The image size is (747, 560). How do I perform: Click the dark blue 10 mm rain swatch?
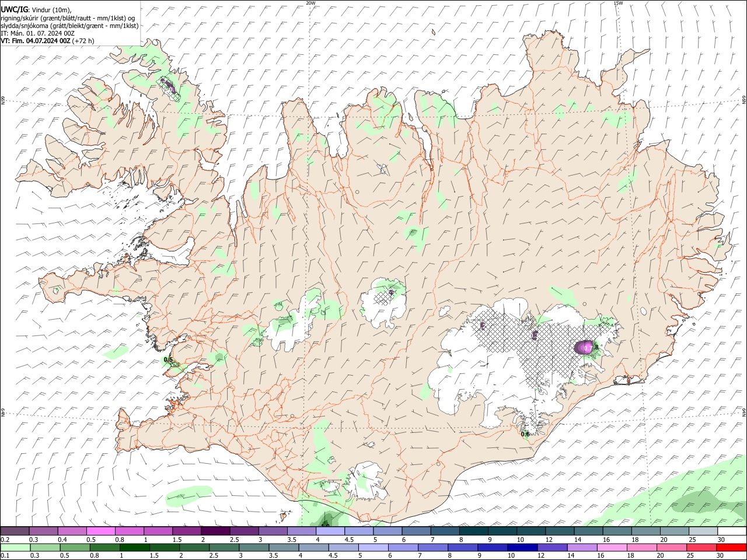pos(523,548)
